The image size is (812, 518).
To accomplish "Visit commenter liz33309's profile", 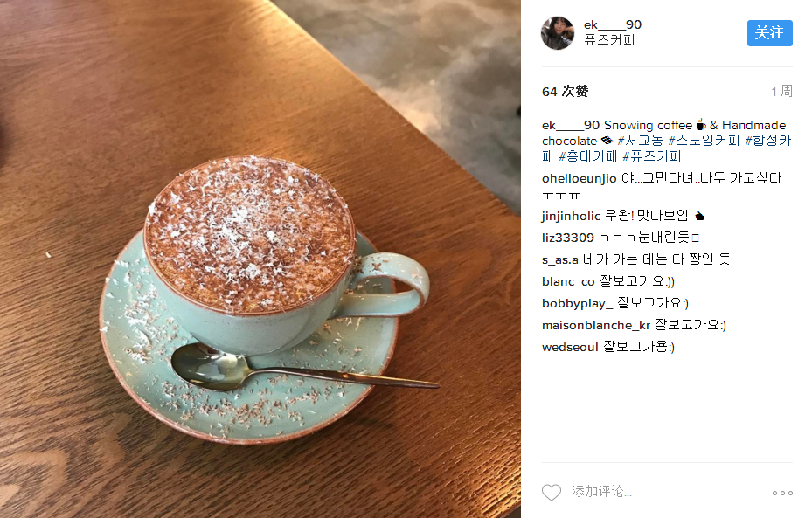I will [568, 238].
